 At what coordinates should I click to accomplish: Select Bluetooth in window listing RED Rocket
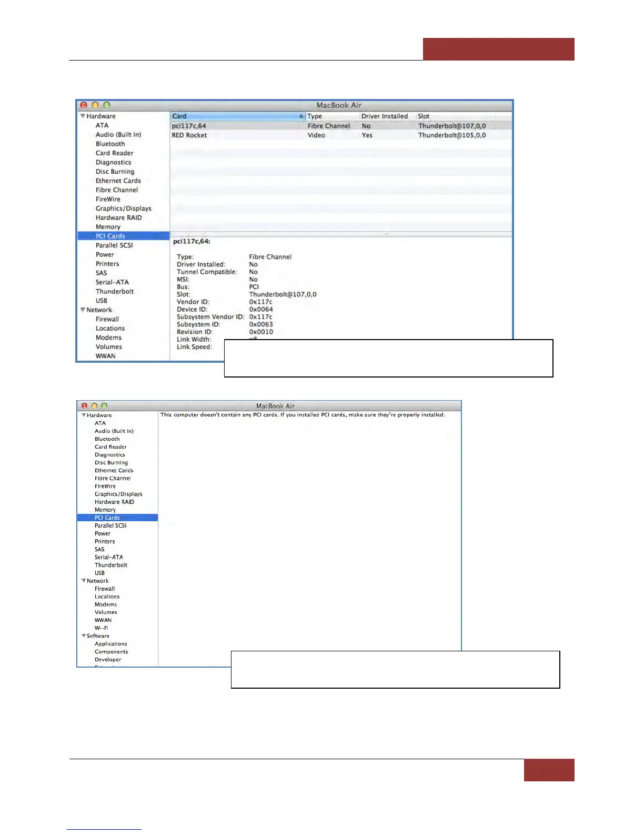pyautogui.click(x=110, y=144)
